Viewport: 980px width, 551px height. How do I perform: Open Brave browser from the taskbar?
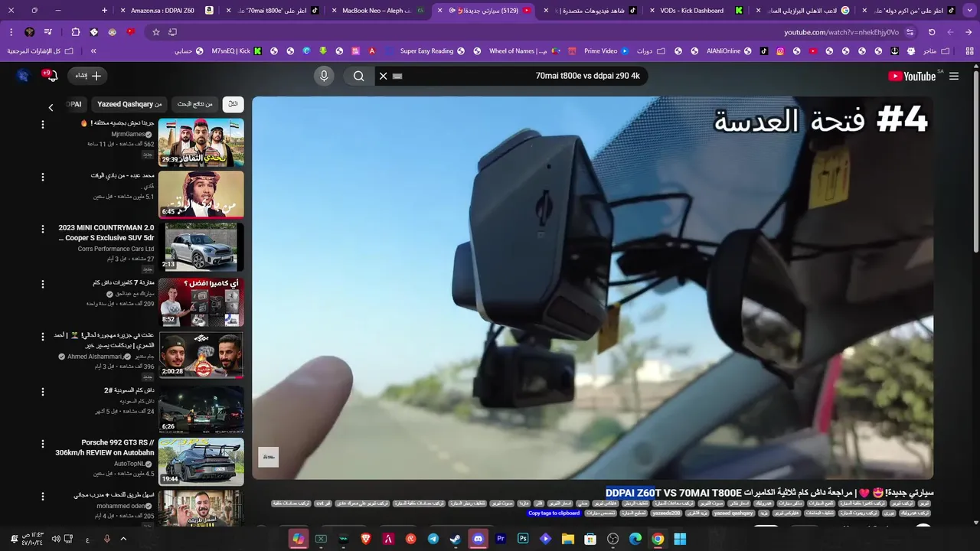[366, 539]
